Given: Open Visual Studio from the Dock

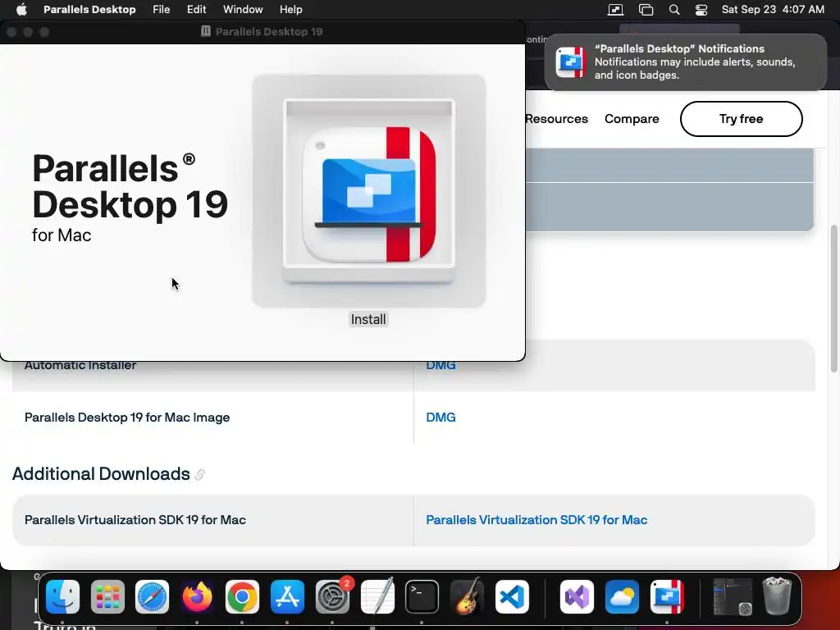Looking at the screenshot, I should point(577,596).
